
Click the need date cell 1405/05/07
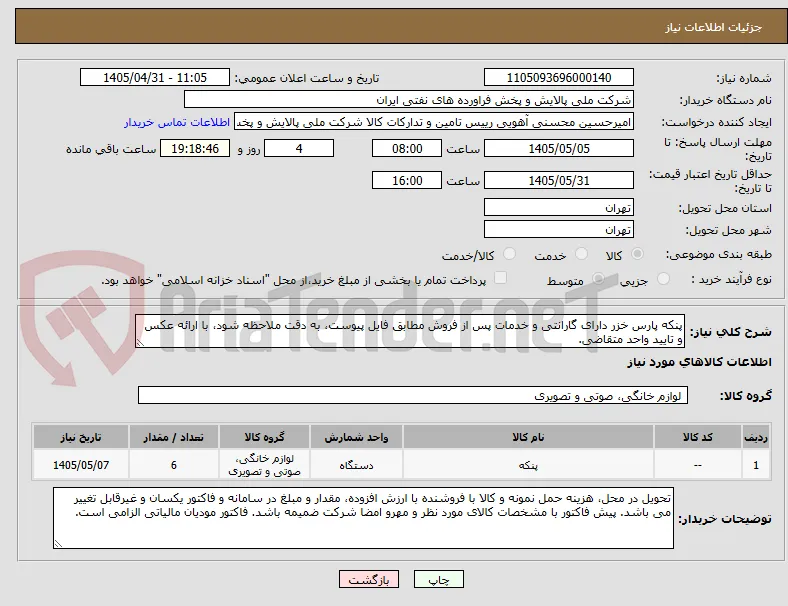click(81, 465)
